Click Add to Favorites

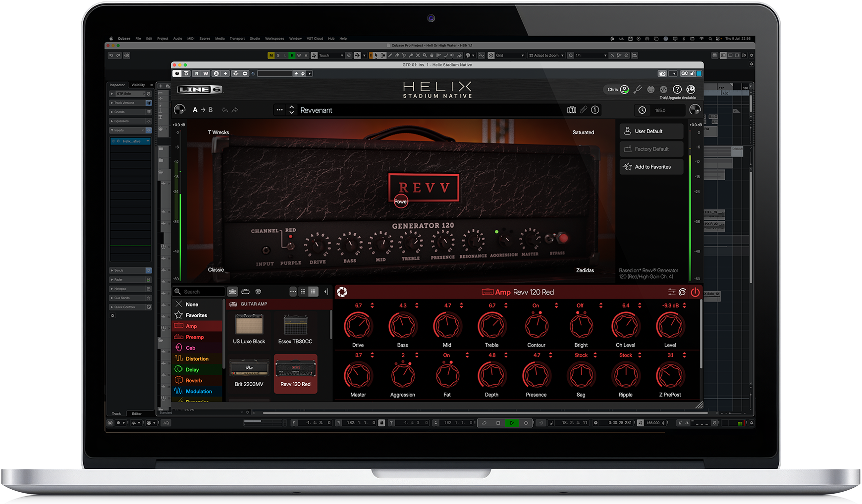click(651, 167)
